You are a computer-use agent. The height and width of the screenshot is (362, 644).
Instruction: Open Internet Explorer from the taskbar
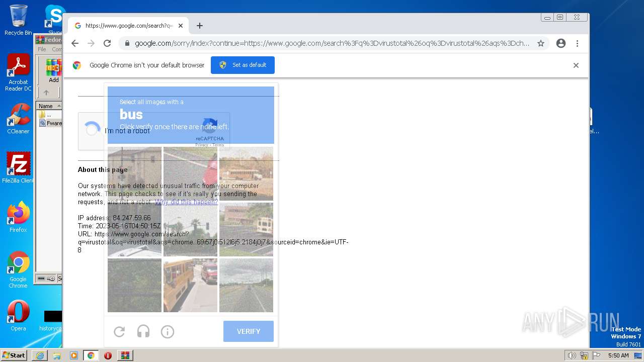(x=40, y=355)
